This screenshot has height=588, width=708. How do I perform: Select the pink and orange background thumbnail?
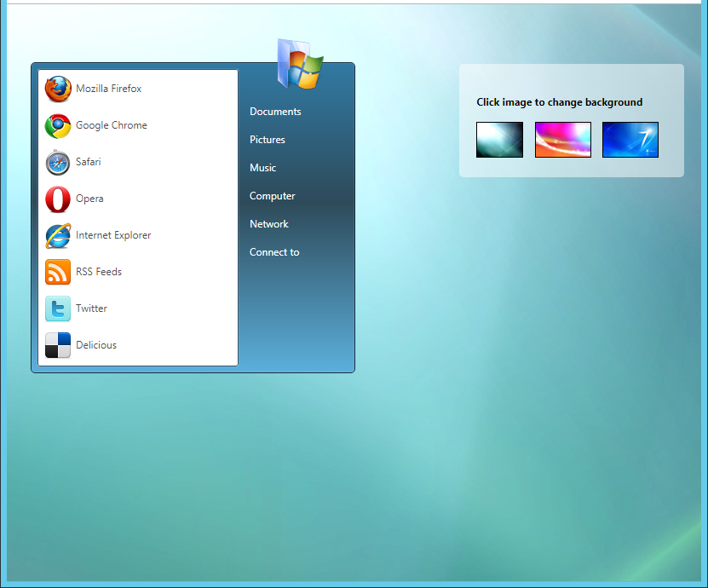(x=562, y=140)
